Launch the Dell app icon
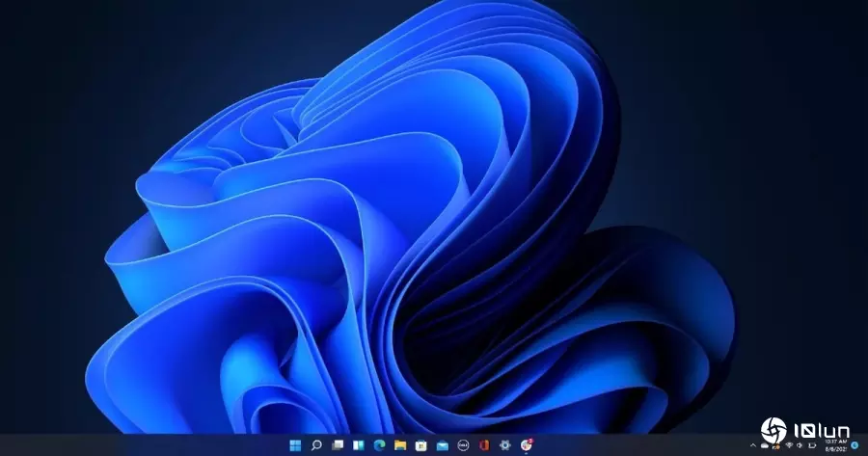 pyautogui.click(x=463, y=445)
